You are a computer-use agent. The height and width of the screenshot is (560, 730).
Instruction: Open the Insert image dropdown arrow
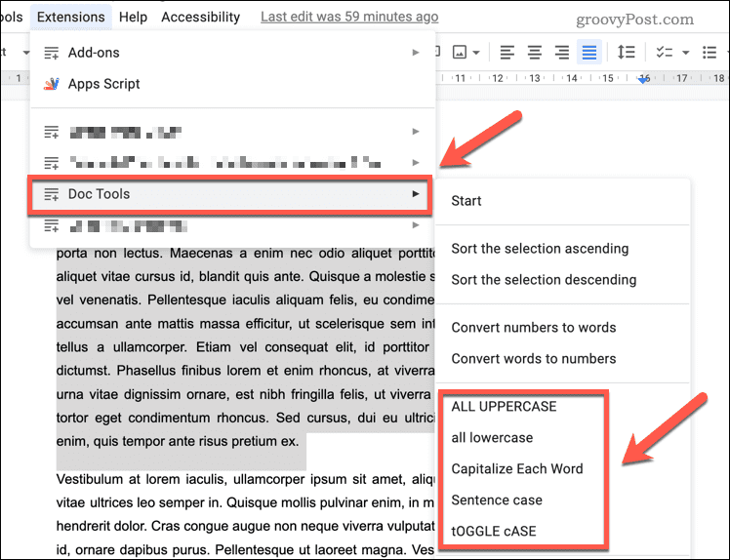(476, 53)
